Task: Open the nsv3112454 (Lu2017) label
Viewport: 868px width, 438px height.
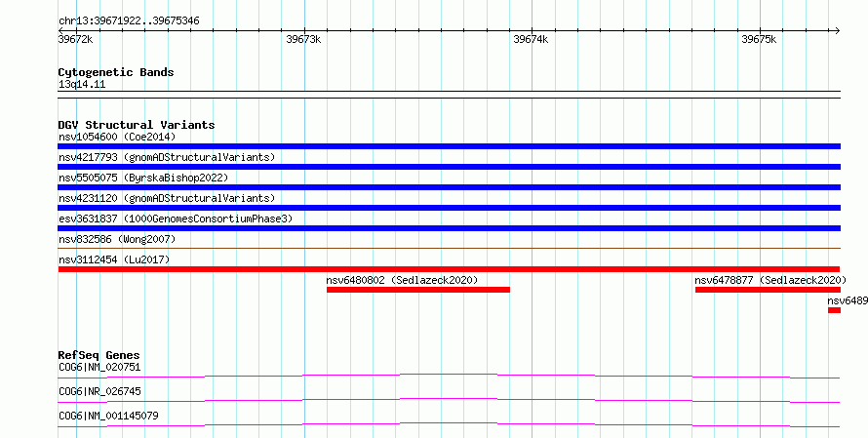Action: (114, 259)
